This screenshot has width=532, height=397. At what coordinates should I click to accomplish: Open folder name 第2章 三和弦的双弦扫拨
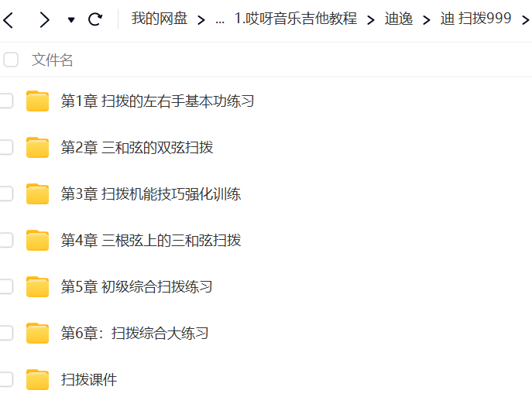(137, 148)
